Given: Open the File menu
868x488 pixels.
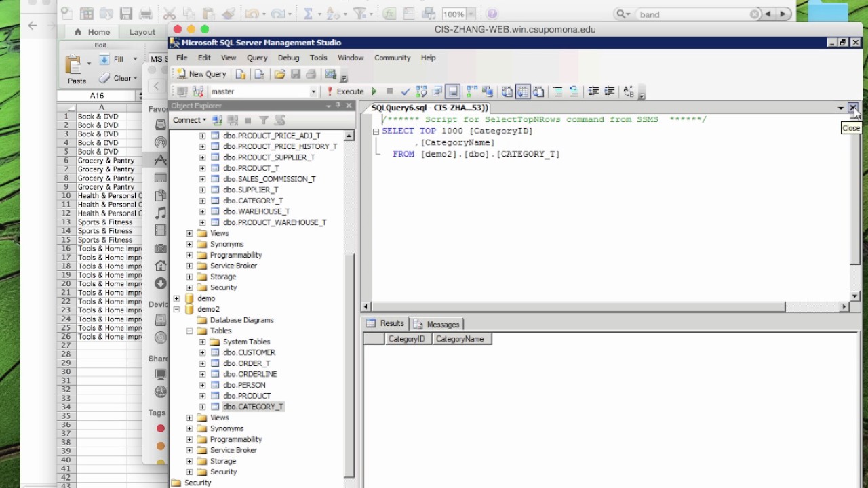Looking at the screenshot, I should 182,58.
